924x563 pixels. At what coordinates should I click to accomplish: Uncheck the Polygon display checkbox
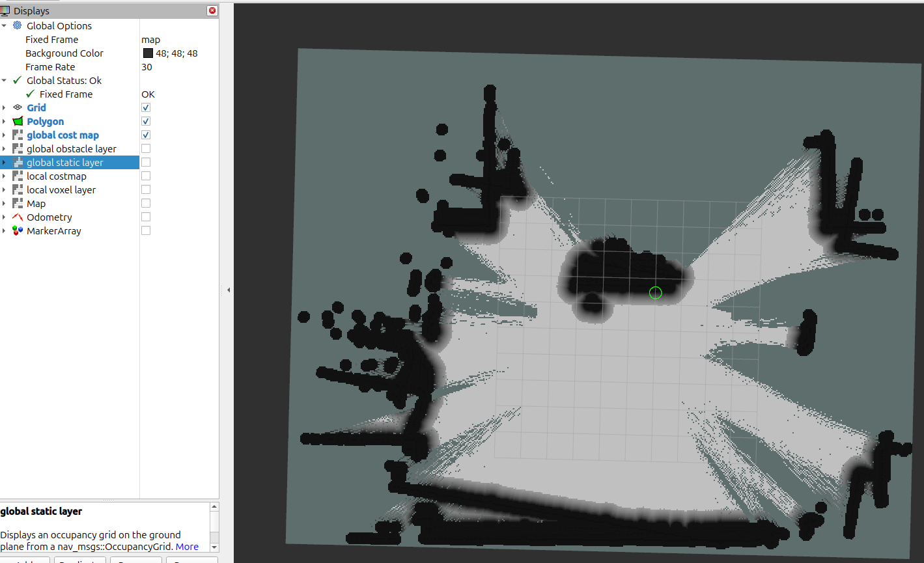click(x=146, y=121)
